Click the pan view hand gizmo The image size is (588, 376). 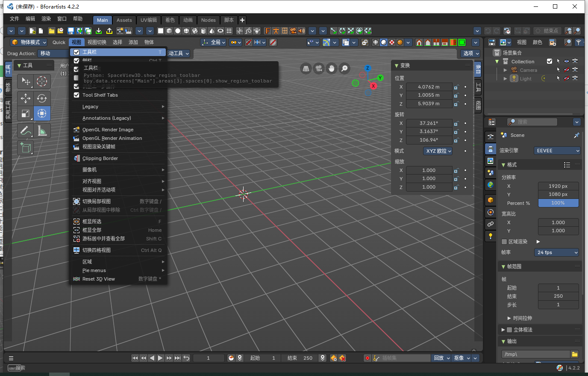[332, 68]
